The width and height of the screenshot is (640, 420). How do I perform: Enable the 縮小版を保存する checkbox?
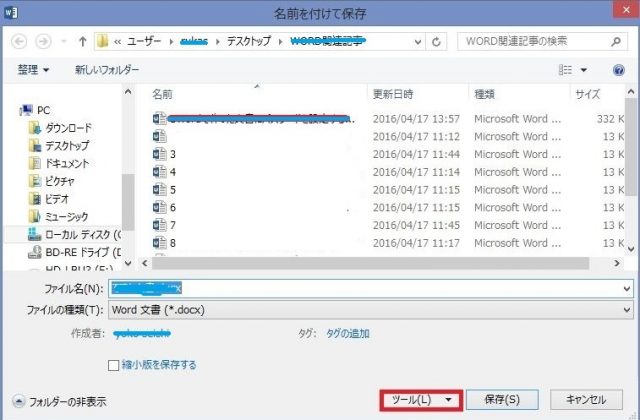[114, 365]
